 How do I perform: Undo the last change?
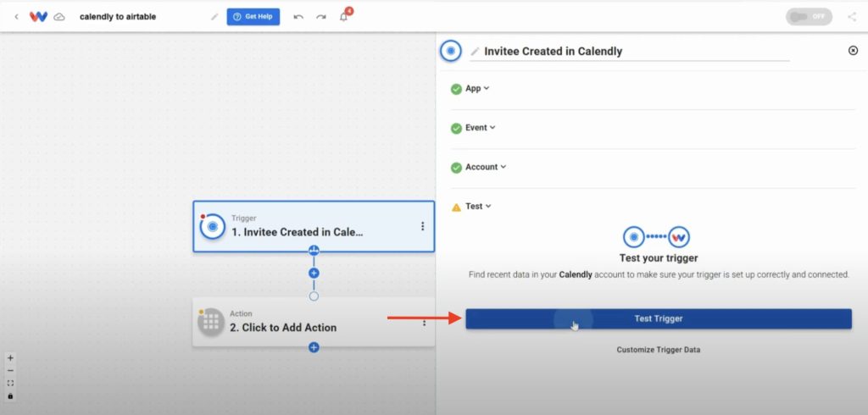pos(298,17)
